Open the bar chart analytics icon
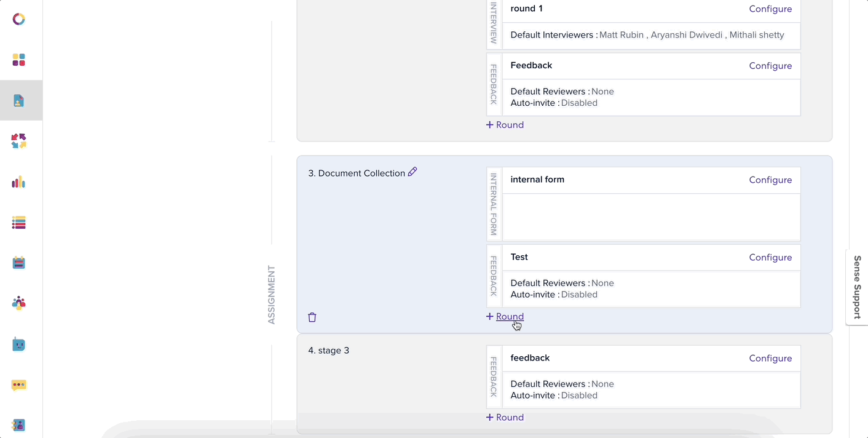The width and height of the screenshot is (868, 438). (18, 181)
